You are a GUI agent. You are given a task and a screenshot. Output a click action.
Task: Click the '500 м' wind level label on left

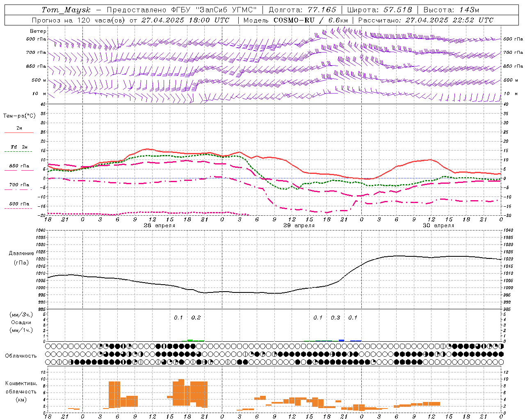(39, 80)
